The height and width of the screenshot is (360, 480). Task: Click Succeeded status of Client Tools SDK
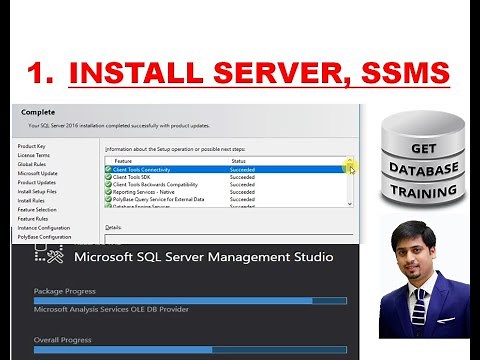point(242,177)
